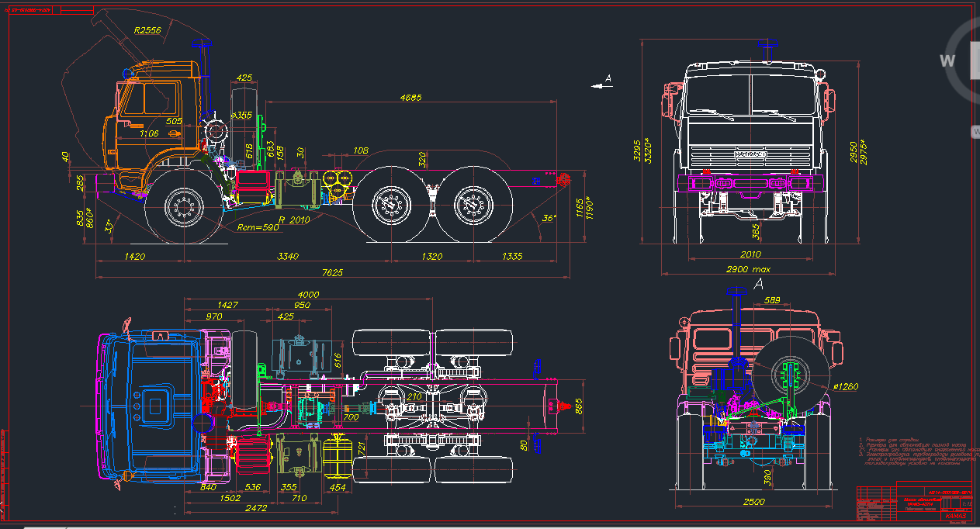Click the 835 height dimension
Image resolution: width=980 pixels, height=529 pixels.
(x=81, y=218)
